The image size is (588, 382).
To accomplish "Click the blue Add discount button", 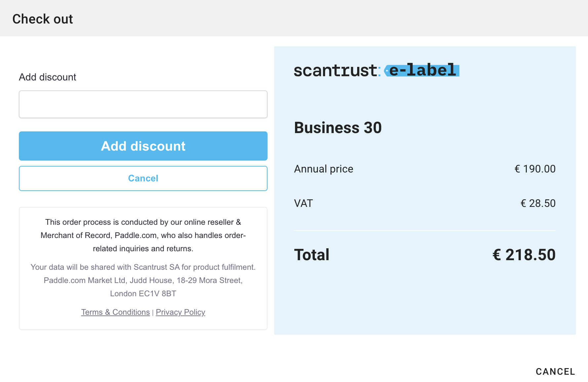I will (x=143, y=146).
